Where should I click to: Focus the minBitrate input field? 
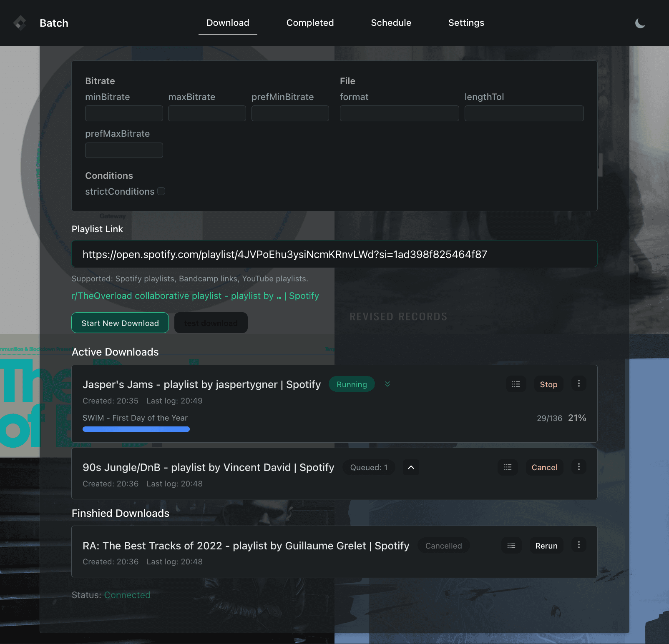pyautogui.click(x=124, y=113)
